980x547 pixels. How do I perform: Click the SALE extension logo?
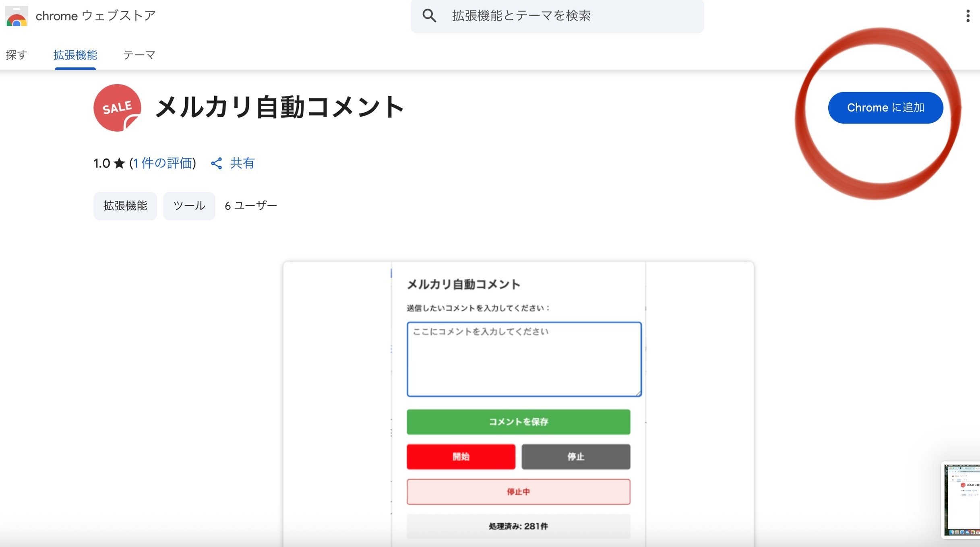(x=117, y=107)
